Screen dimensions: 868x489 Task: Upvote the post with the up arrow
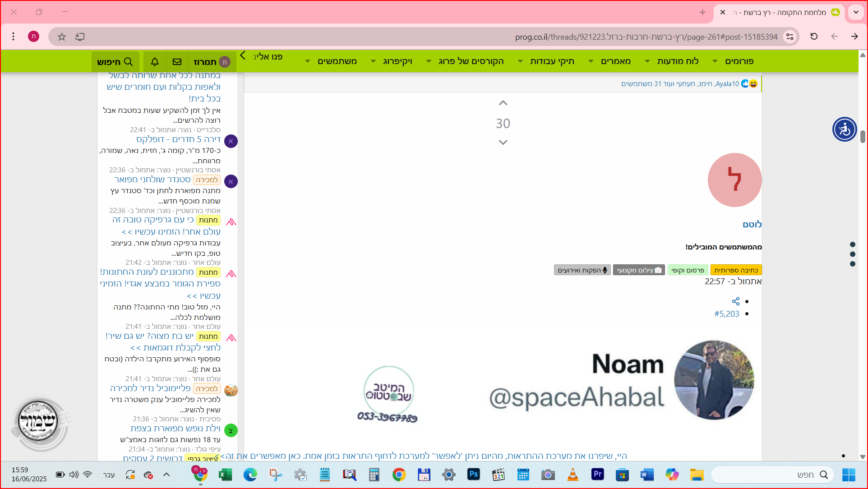(503, 103)
